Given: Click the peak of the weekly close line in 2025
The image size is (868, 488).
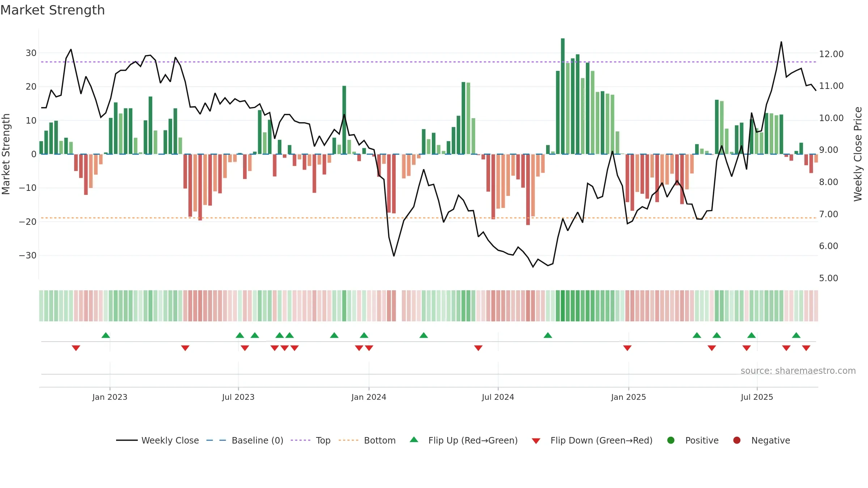Looking at the screenshot, I should (x=781, y=42).
